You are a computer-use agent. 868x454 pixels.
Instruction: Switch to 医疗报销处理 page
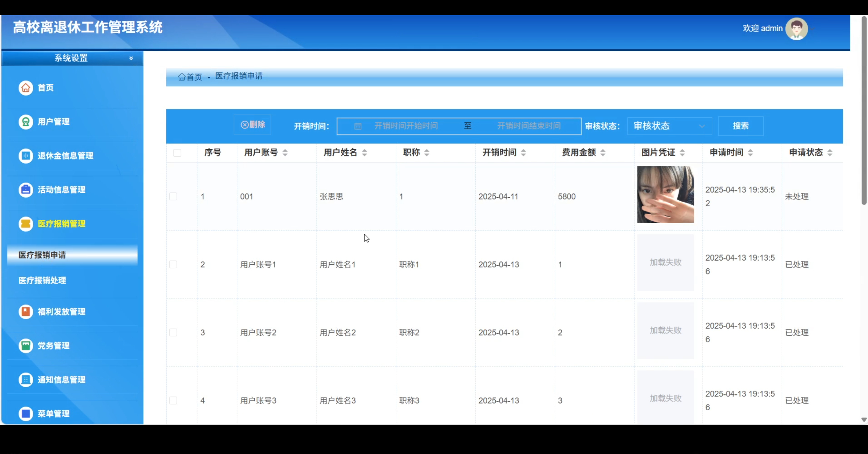coord(42,280)
